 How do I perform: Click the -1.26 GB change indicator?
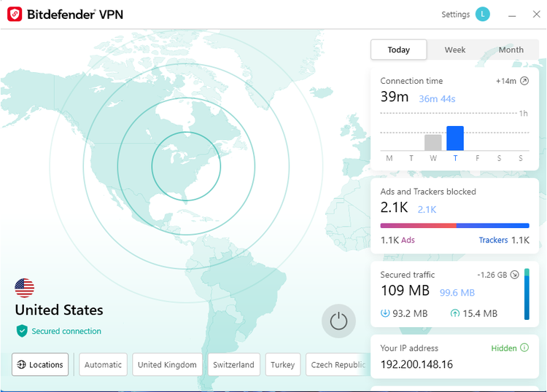point(492,275)
